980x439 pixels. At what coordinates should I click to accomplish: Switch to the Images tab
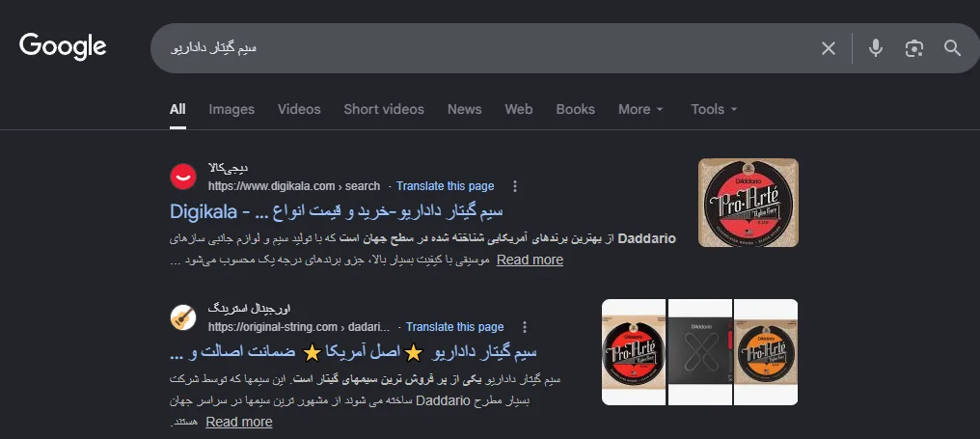(x=231, y=109)
